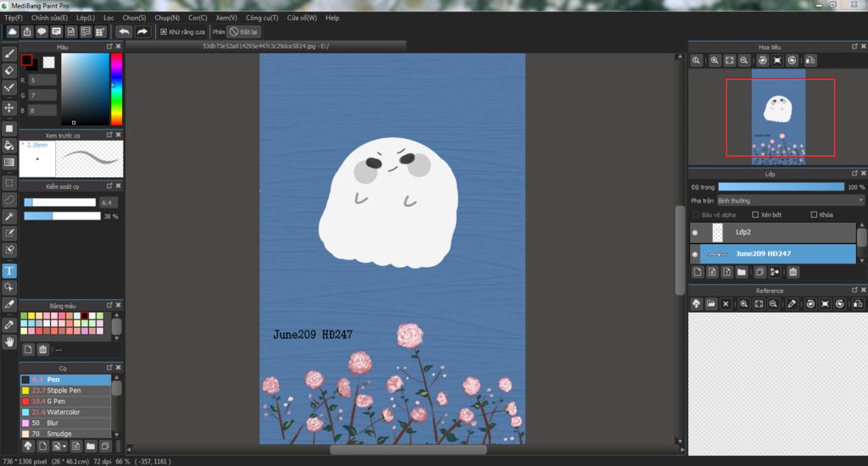Image resolution: width=868 pixels, height=466 pixels.
Task: Select the G Pen brush
Action: (x=65, y=402)
